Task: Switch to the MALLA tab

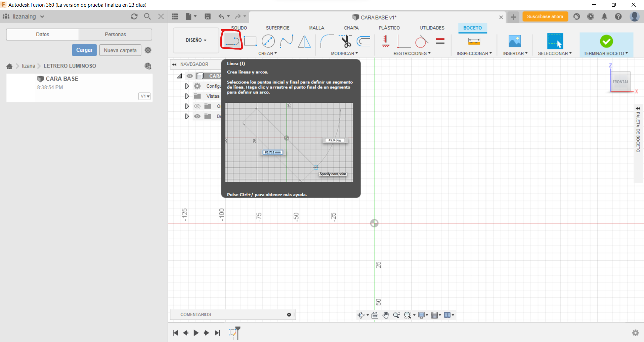Action: coord(316,28)
